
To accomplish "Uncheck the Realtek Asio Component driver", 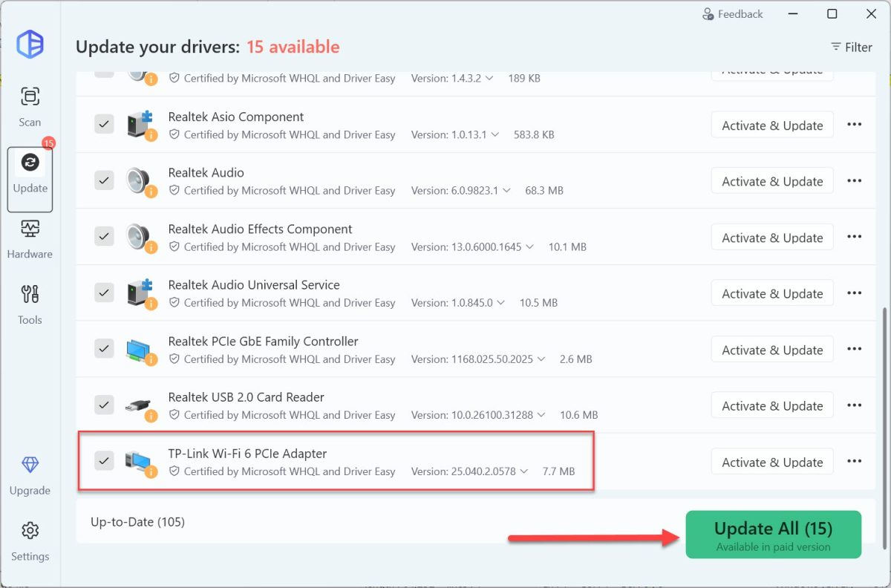I will [x=104, y=124].
